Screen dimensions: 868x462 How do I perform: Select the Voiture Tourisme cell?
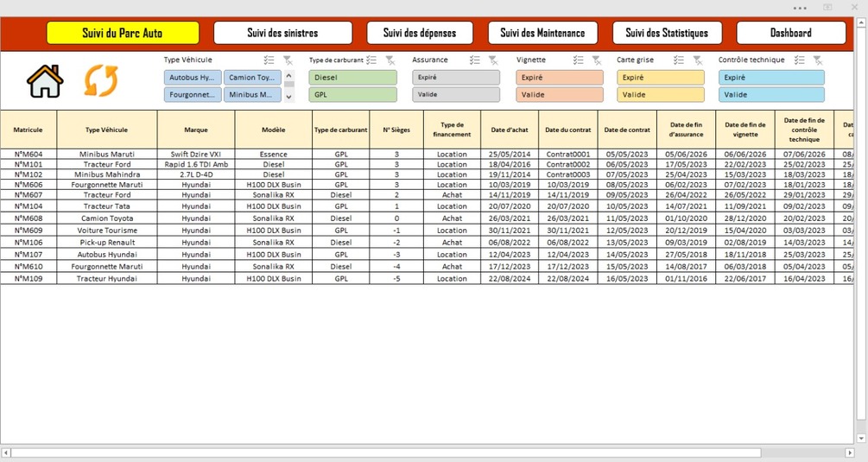tap(107, 231)
